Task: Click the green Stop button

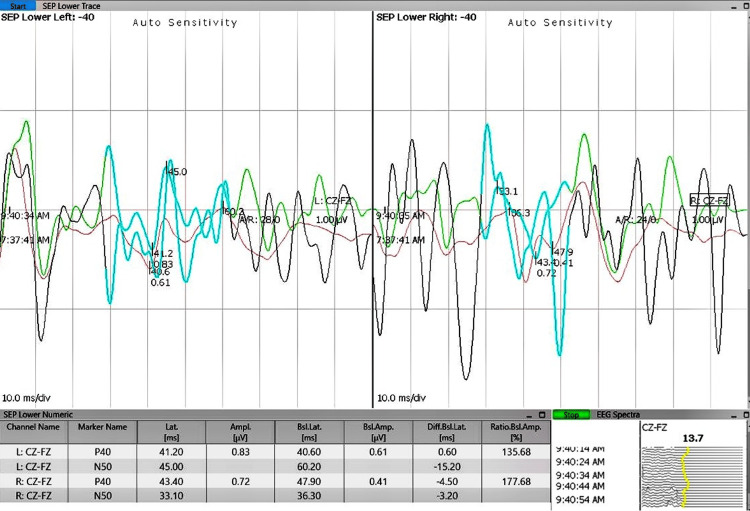Action: click(x=571, y=415)
